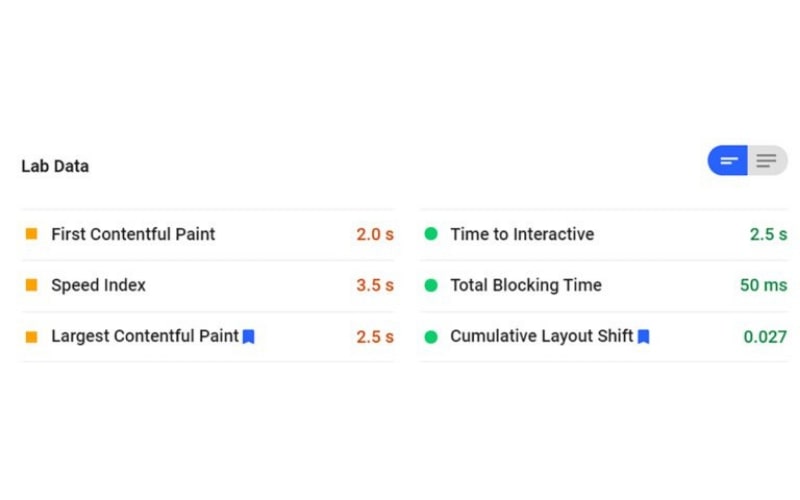Click the 0.027 layout shift value

pos(765,337)
